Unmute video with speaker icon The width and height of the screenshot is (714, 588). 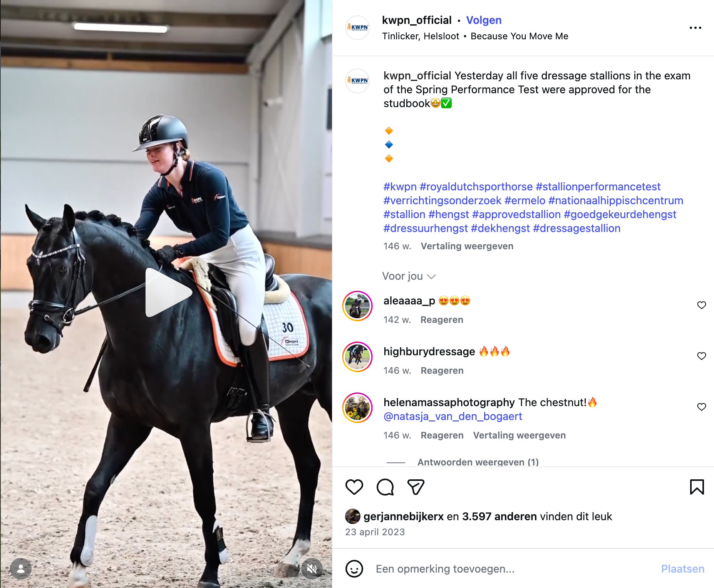tap(312, 568)
